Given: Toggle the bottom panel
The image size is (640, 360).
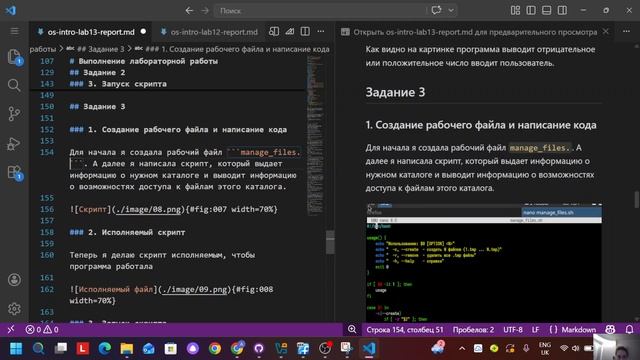Looking at the screenshot, I should pyautogui.click(x=547, y=11).
